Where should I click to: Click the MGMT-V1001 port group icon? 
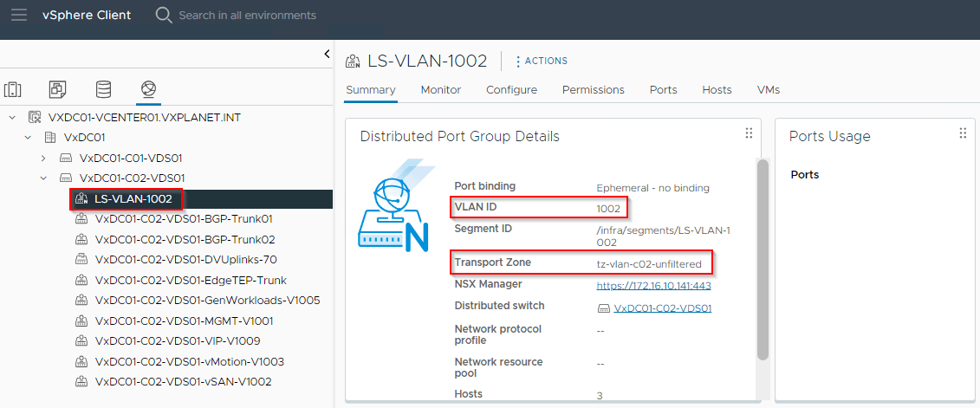pyautogui.click(x=81, y=321)
